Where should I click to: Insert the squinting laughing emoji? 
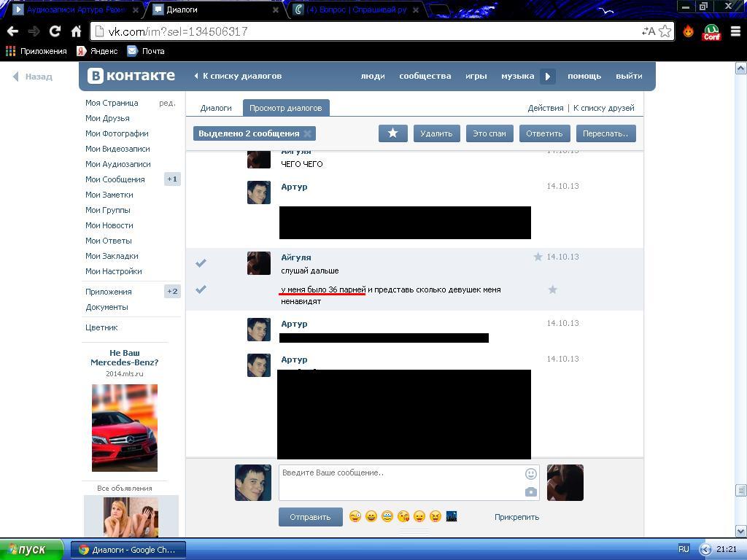pyautogui.click(x=436, y=516)
